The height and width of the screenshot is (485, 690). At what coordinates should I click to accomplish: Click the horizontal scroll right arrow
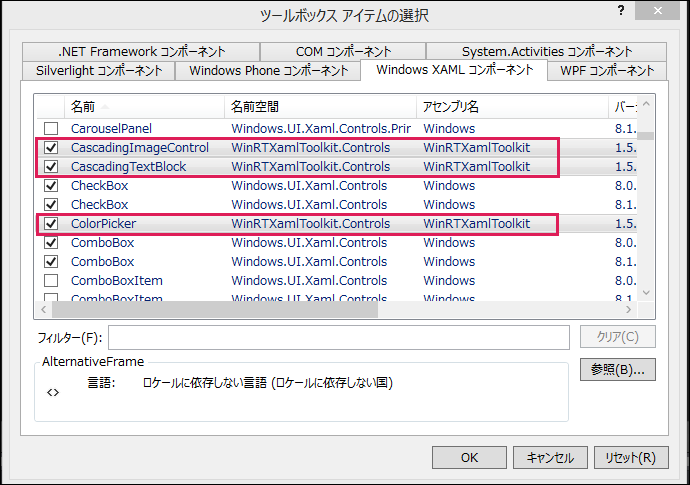(x=628, y=310)
